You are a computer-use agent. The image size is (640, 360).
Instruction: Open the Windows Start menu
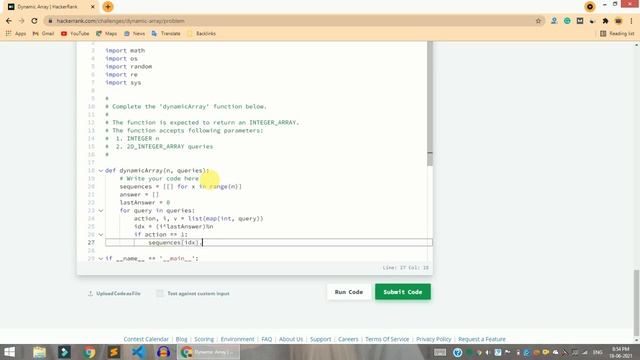point(9,352)
